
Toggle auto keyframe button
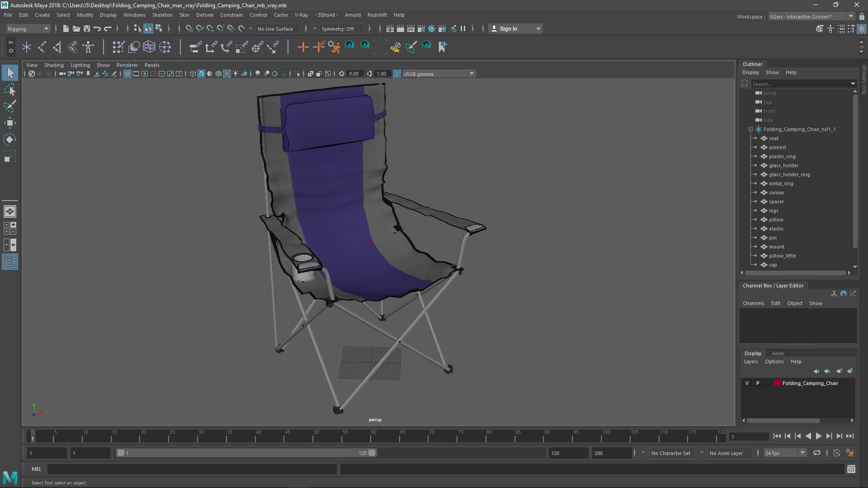pos(836,453)
